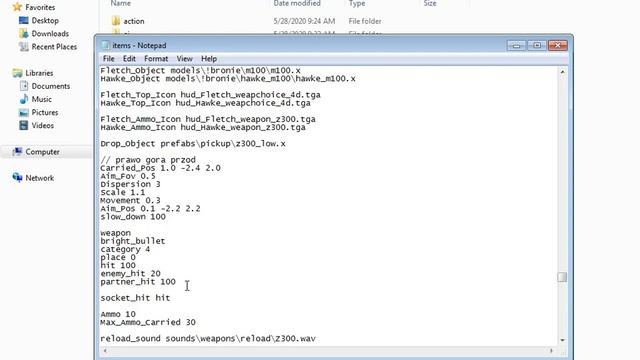This screenshot has height=360, width=640.
Task: Open Videos library in Explorer sidebar
Action: tap(42, 125)
